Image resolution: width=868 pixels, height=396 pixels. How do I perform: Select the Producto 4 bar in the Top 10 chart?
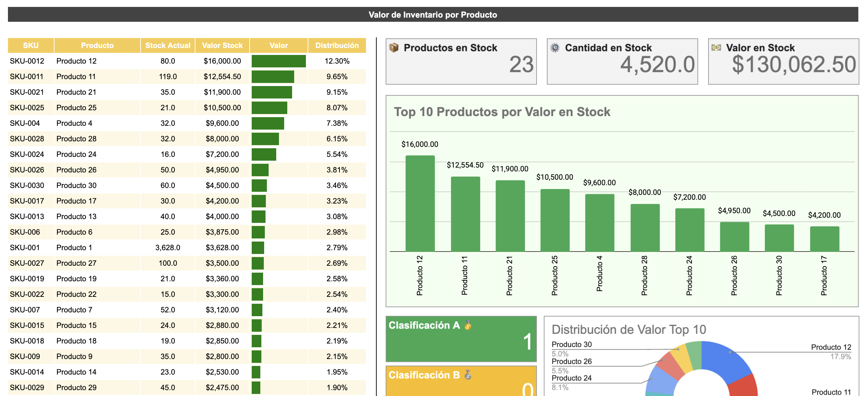(600, 223)
